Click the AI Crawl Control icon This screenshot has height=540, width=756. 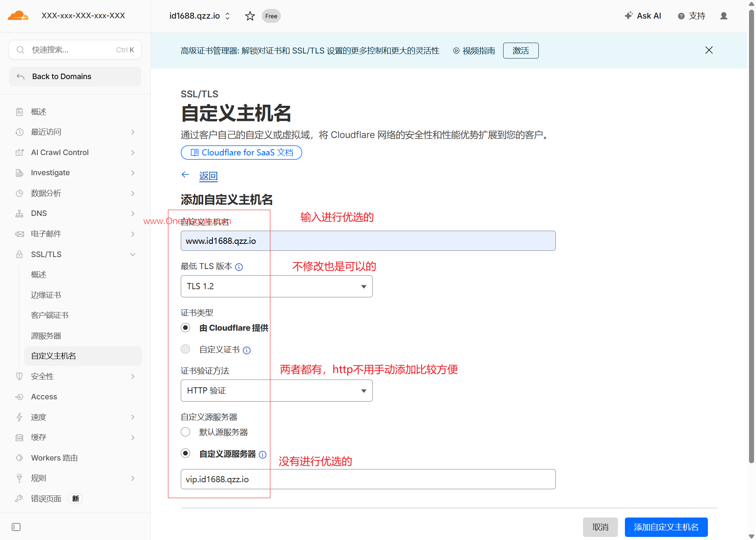(19, 152)
